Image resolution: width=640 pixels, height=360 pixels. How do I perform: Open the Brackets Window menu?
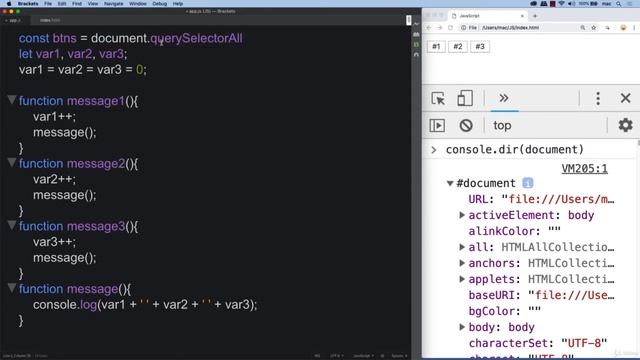pyautogui.click(x=138, y=4)
